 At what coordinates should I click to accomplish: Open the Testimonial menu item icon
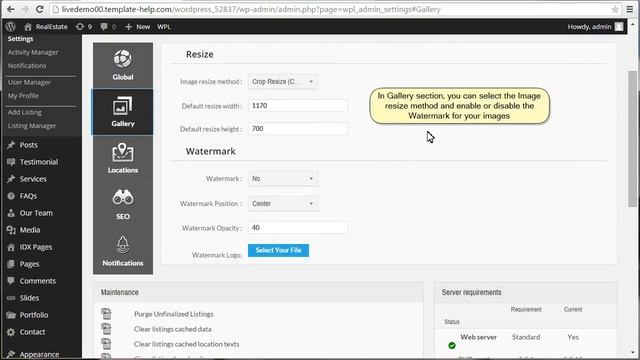click(11, 162)
